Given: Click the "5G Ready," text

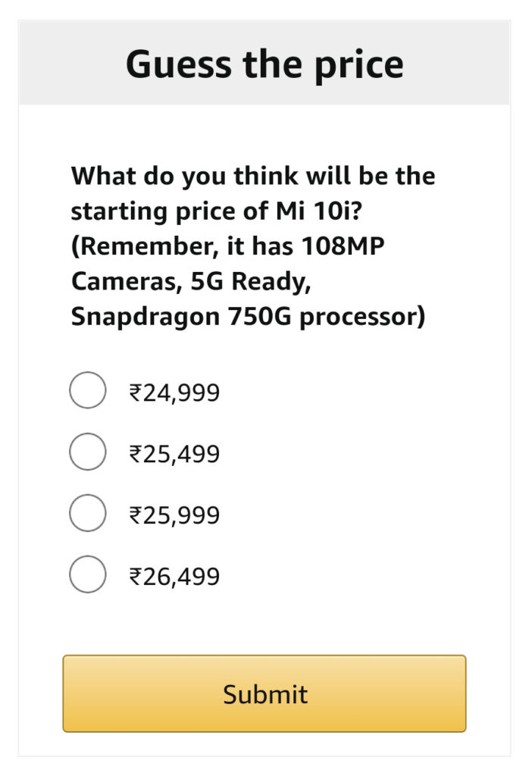Looking at the screenshot, I should (x=251, y=282).
